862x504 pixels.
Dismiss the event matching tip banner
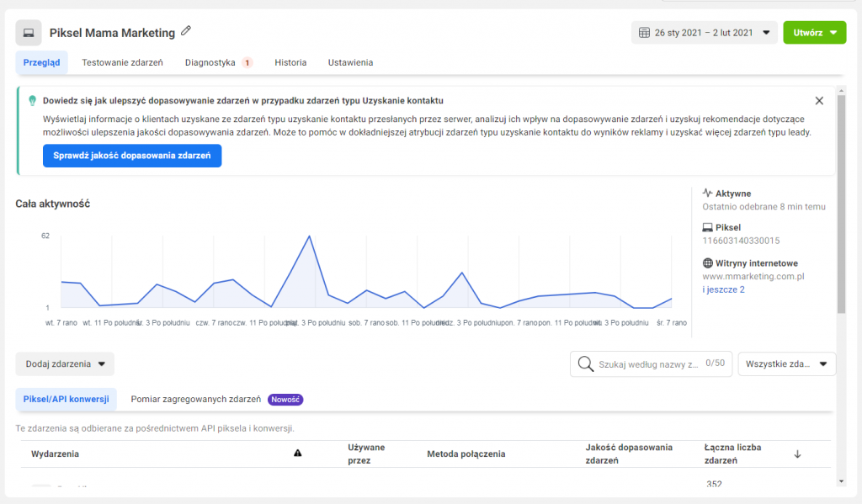819,101
